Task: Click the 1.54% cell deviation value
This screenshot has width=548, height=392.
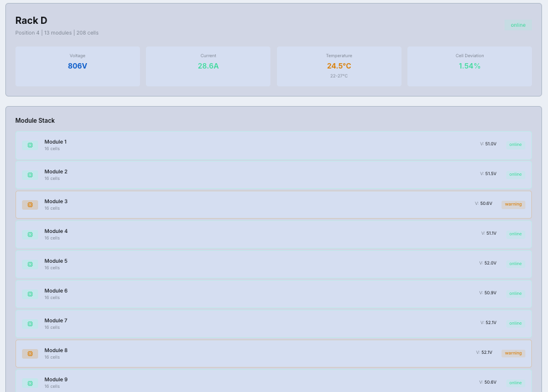Action: 470,66
